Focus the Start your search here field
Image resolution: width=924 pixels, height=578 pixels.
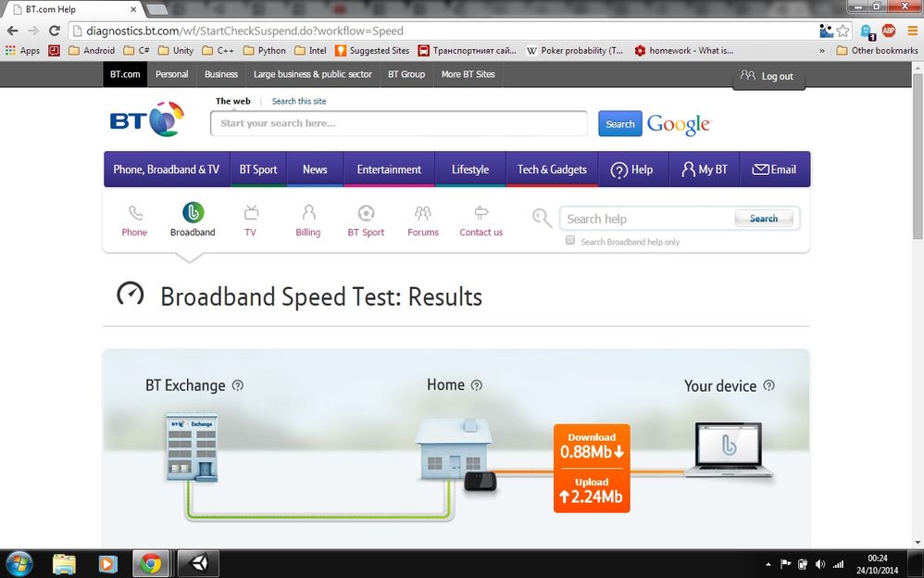(x=399, y=123)
